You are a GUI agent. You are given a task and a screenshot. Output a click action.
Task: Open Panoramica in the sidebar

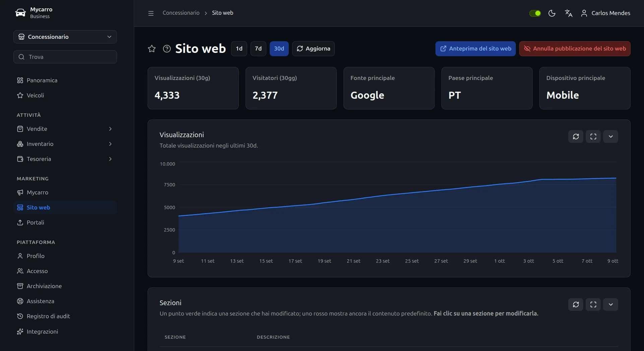coord(65,80)
